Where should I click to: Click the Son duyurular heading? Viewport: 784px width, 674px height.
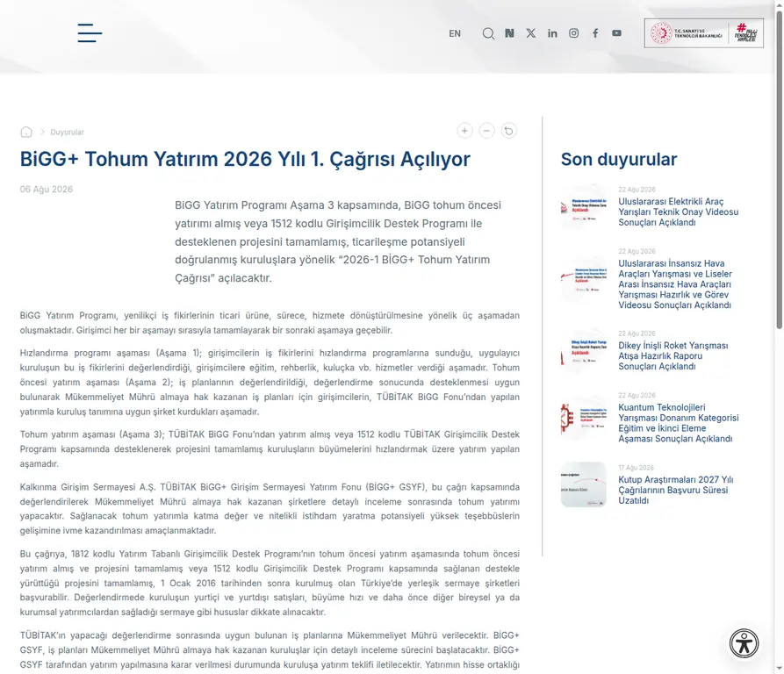619,160
